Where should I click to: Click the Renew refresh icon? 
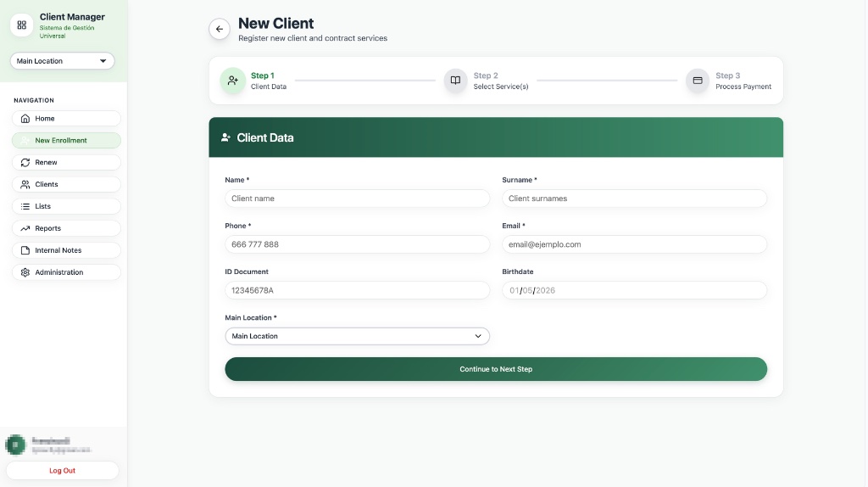(x=25, y=162)
